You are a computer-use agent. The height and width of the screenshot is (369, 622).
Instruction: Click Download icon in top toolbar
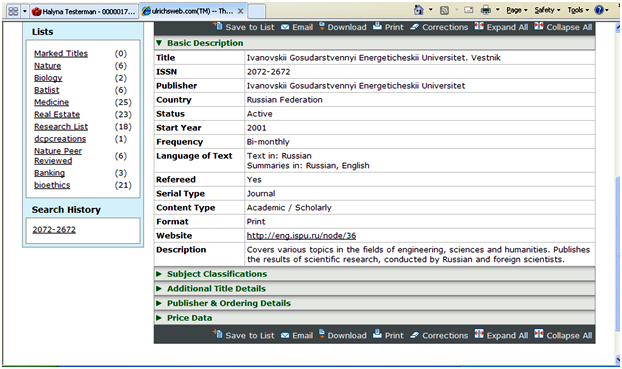(x=322, y=26)
